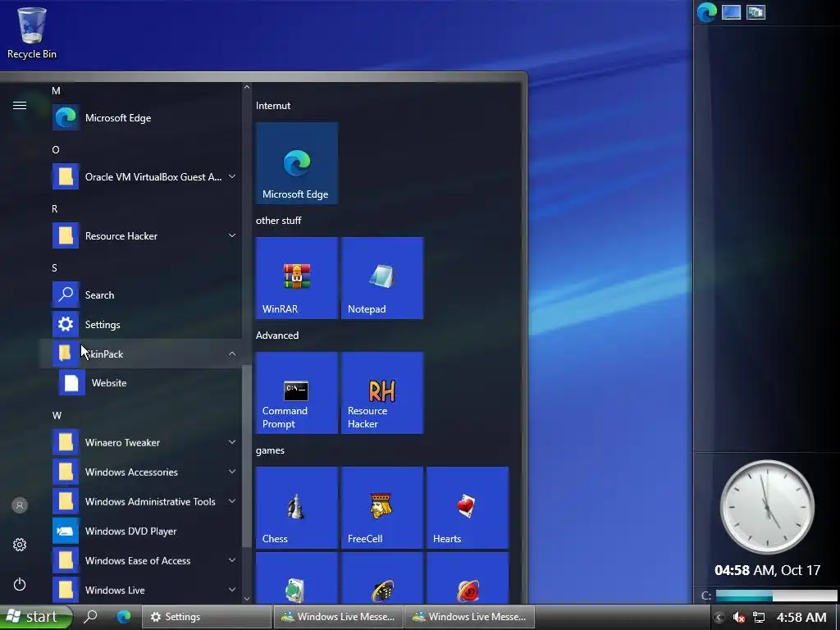Open the Recycle Bin desktop icon
Image resolution: width=840 pixels, height=630 pixels.
click(32, 32)
